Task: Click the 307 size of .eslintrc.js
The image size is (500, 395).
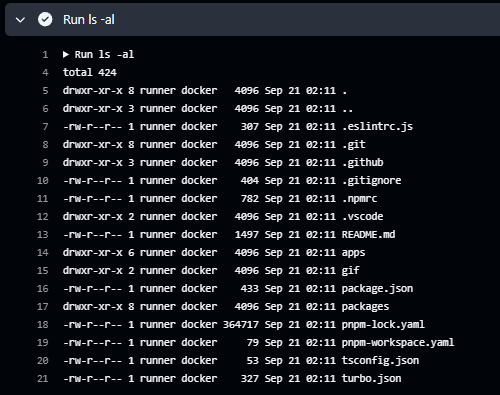Action: pyautogui.click(x=250, y=126)
